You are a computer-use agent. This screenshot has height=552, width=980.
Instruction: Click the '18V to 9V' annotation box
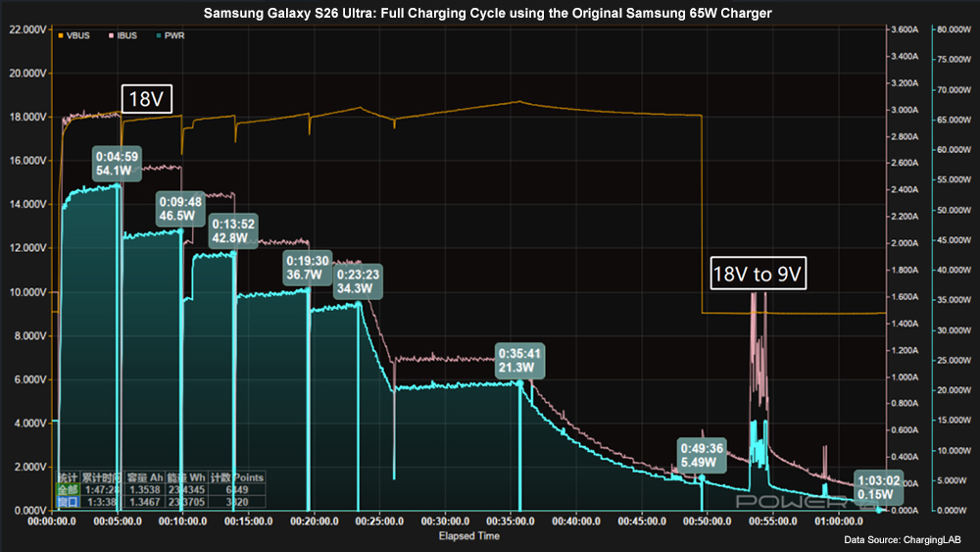pos(761,276)
